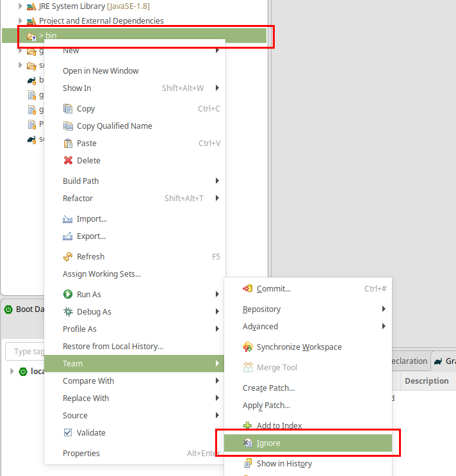The width and height of the screenshot is (456, 476).
Task: Click the Refresh icon in menu
Action: (x=68, y=257)
